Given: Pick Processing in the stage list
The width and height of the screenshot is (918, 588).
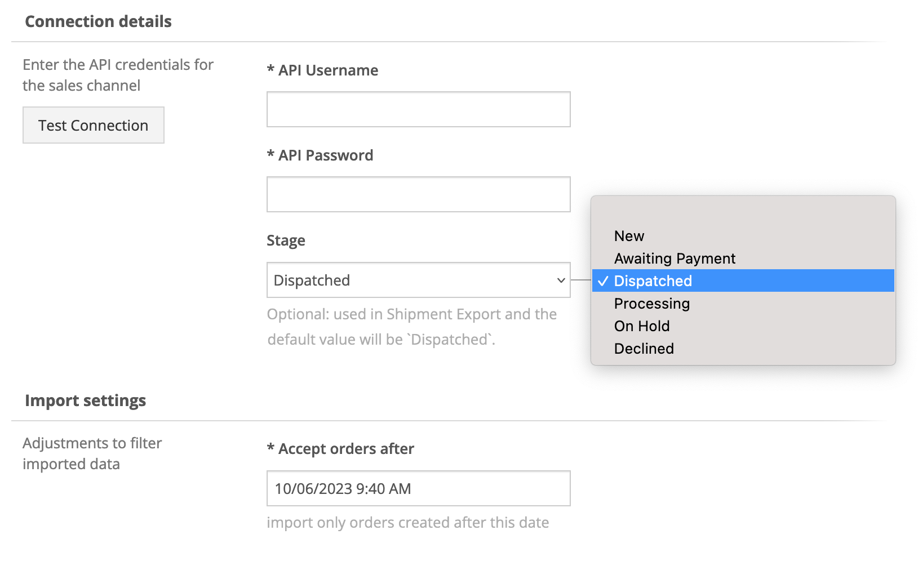Looking at the screenshot, I should coord(651,304).
